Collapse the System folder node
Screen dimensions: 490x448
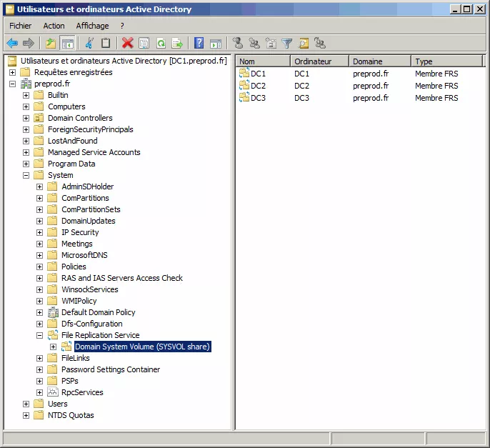click(26, 175)
